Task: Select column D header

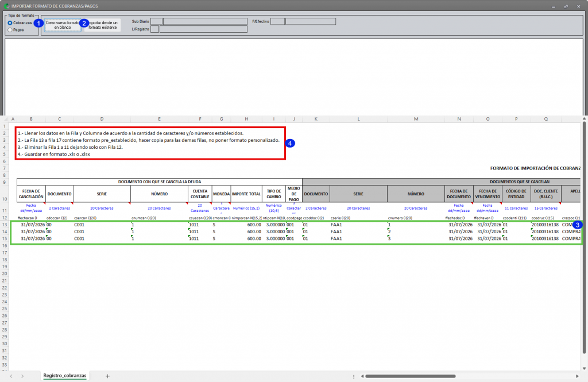Action: (x=102, y=119)
